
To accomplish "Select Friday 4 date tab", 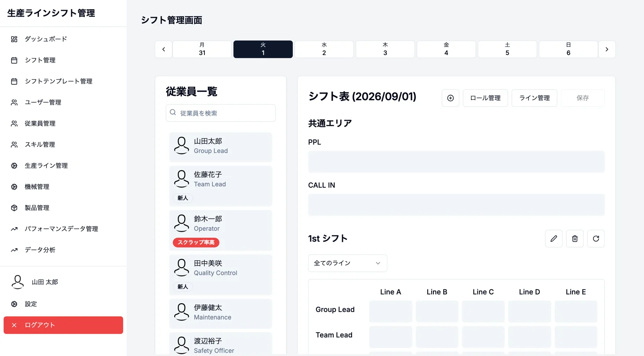I will point(446,49).
